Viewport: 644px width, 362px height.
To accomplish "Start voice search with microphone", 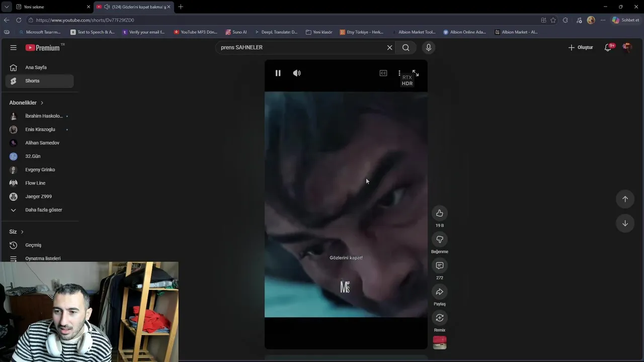I will (429, 47).
